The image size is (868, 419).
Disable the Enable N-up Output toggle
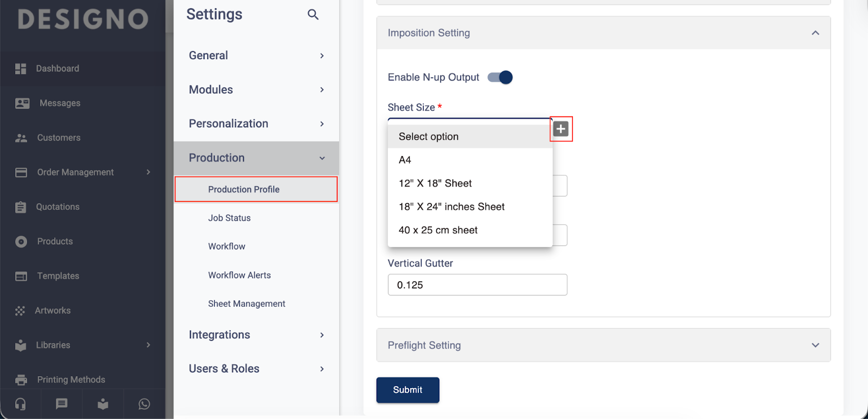pyautogui.click(x=500, y=78)
